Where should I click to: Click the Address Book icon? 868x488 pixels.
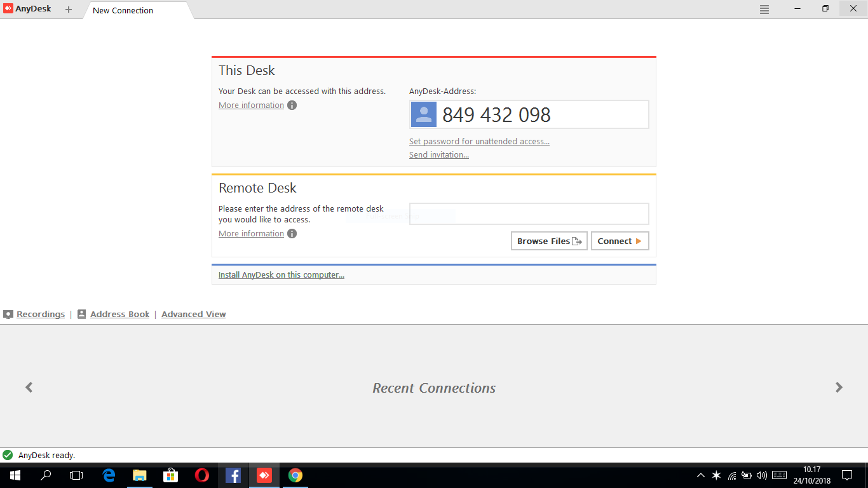pos(81,315)
